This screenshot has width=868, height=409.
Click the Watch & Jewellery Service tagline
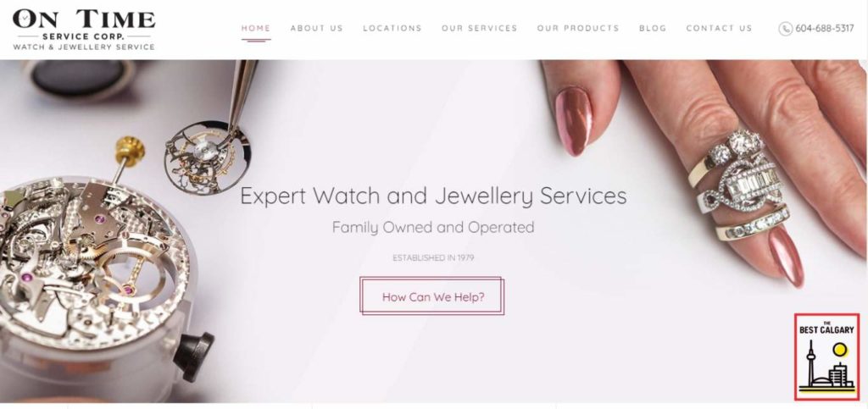84,47
